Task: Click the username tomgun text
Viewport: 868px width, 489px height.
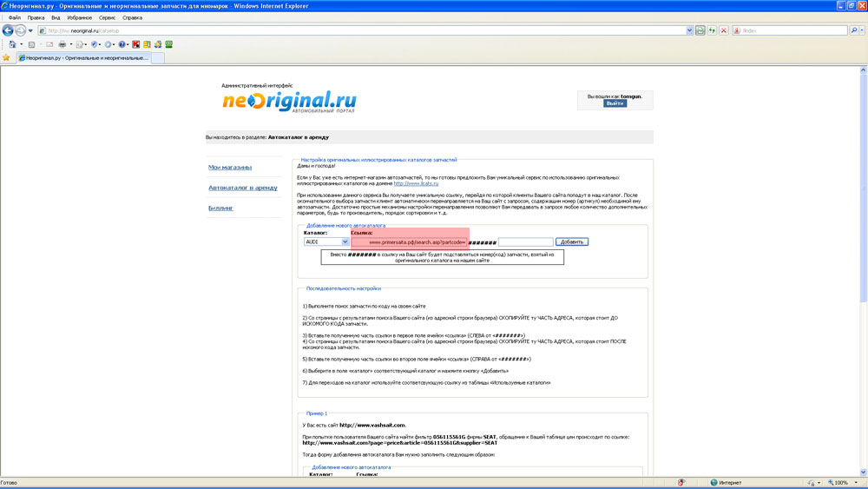Action: [631, 96]
